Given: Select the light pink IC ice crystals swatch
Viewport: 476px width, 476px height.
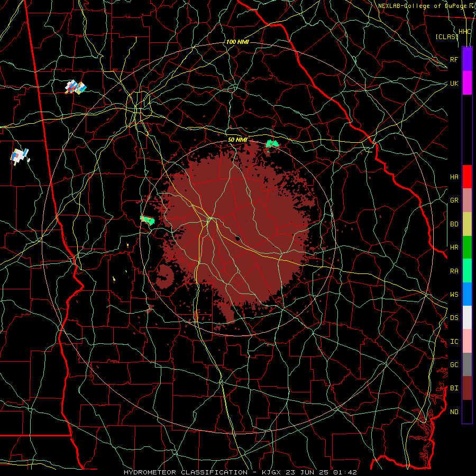Looking at the screenshot, I should pos(467,341).
